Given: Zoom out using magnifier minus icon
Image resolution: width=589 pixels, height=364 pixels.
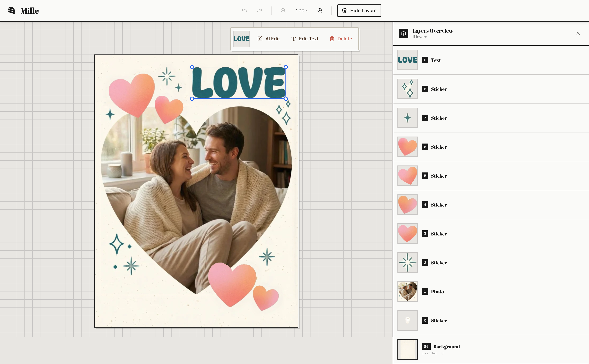Looking at the screenshot, I should pyautogui.click(x=283, y=11).
